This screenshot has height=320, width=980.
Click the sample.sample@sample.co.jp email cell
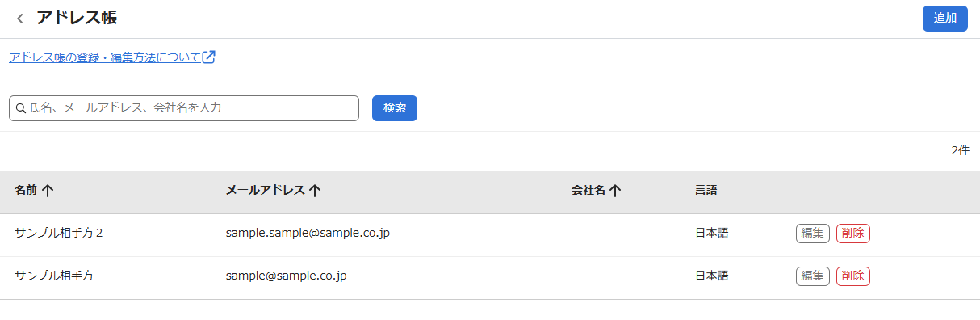coord(308,234)
